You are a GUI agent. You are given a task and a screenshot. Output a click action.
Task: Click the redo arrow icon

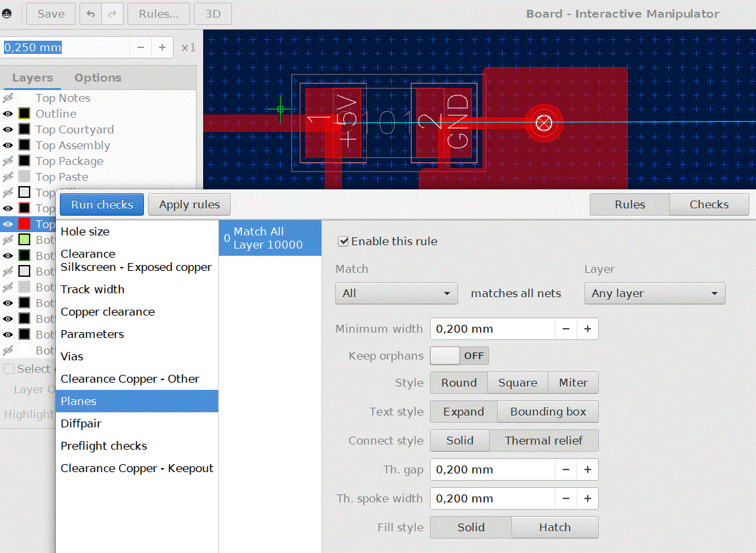pos(112,14)
